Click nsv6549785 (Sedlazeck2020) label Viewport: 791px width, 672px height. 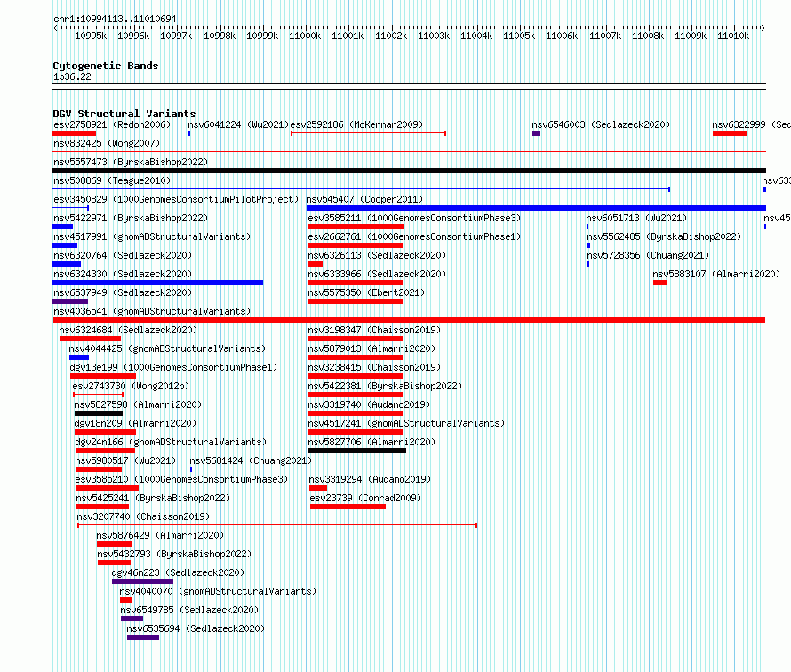click(x=189, y=610)
